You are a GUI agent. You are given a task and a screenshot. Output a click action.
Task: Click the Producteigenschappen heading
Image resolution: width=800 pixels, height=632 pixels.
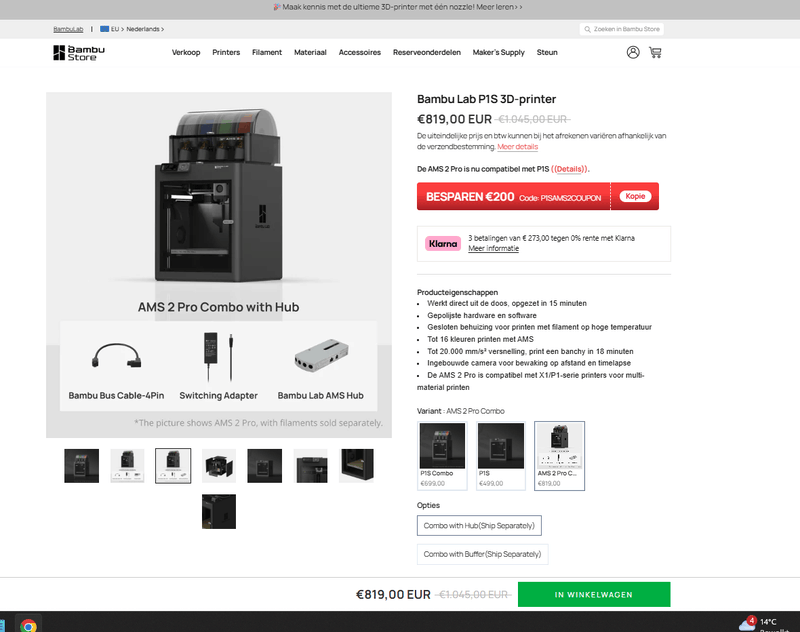click(457, 292)
